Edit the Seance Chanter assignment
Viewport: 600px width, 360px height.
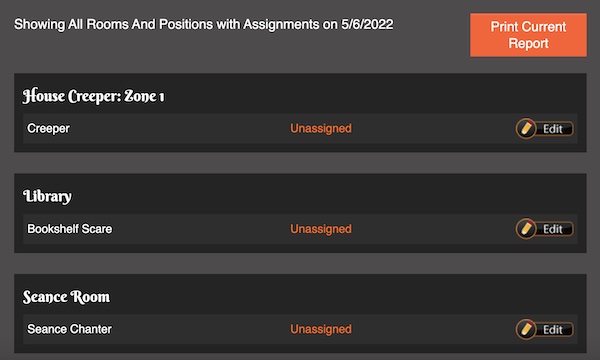tap(545, 329)
